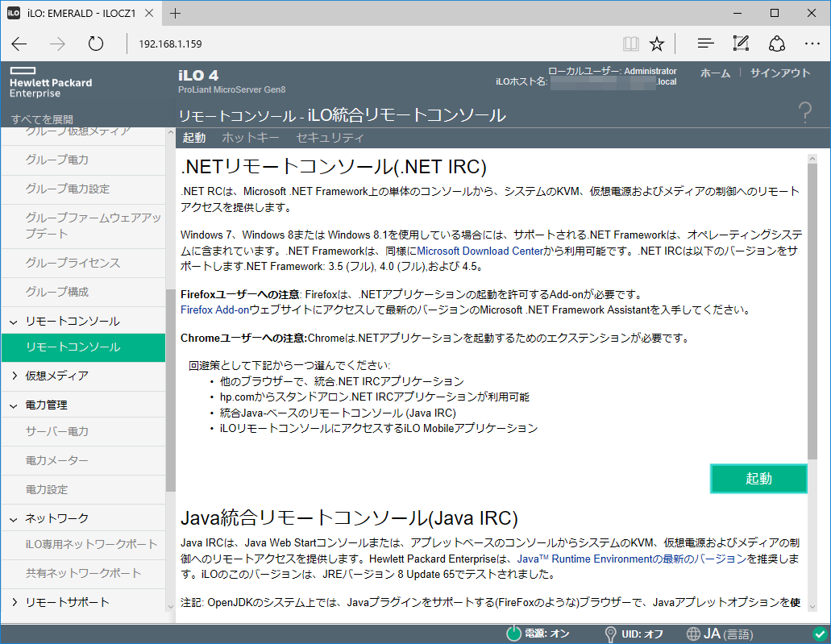The height and width of the screenshot is (644, 831).
Task: Make a web note pen icon
Action: [741, 44]
